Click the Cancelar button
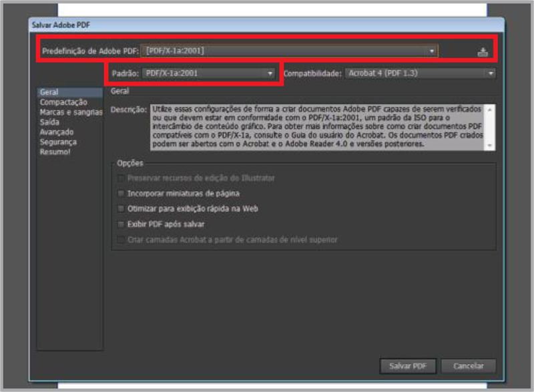The image size is (534, 392). click(469, 366)
